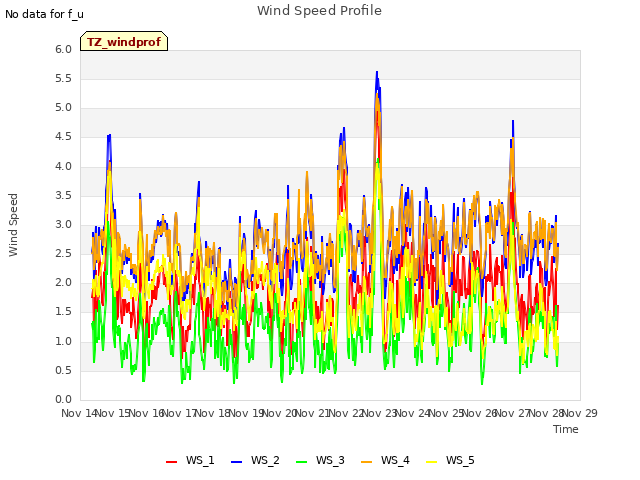Click the orange WS_4 legend color marker

(367, 462)
